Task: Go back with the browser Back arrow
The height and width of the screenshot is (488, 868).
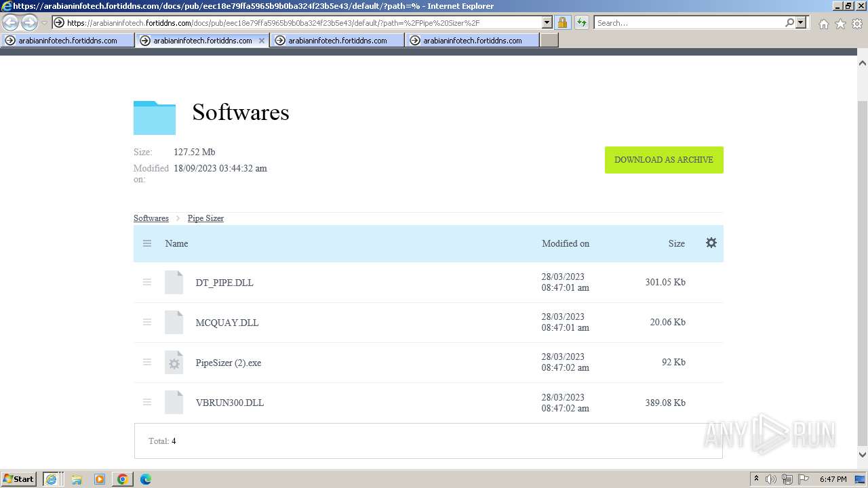Action: coord(11,22)
